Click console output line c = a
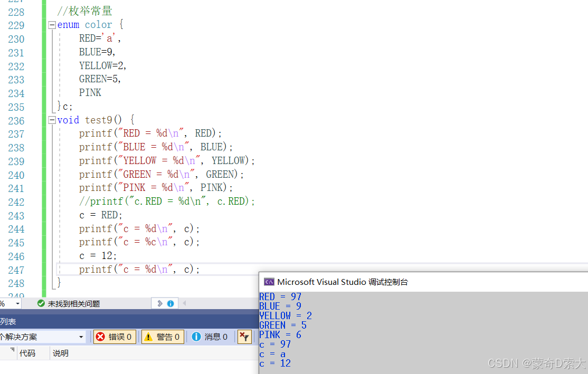588x374 pixels. 272,354
